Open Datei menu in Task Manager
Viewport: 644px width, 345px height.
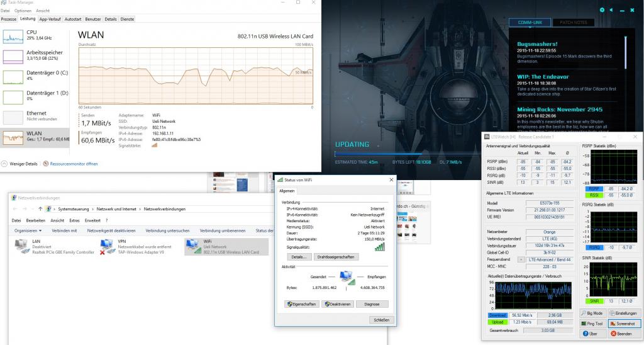pos(5,11)
